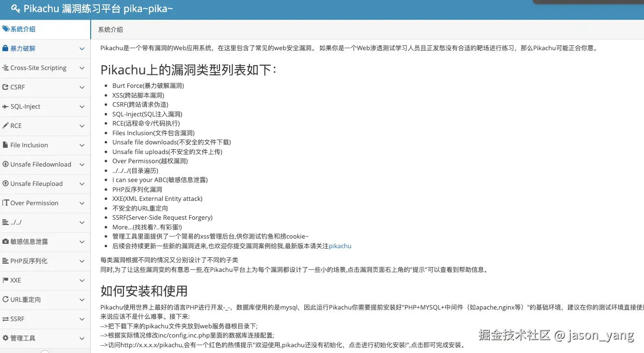This screenshot has width=644, height=353.
Task: Select Over Permission in sidebar
Action: [45, 203]
